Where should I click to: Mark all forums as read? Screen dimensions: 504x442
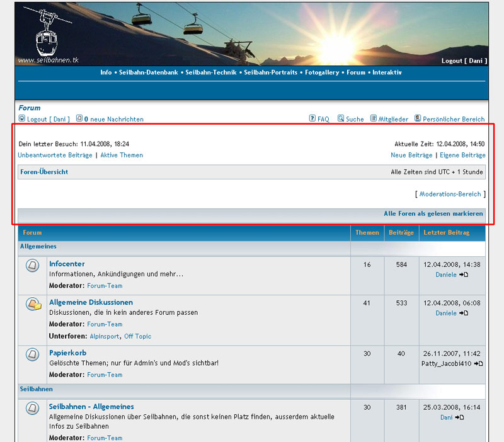[x=433, y=213]
